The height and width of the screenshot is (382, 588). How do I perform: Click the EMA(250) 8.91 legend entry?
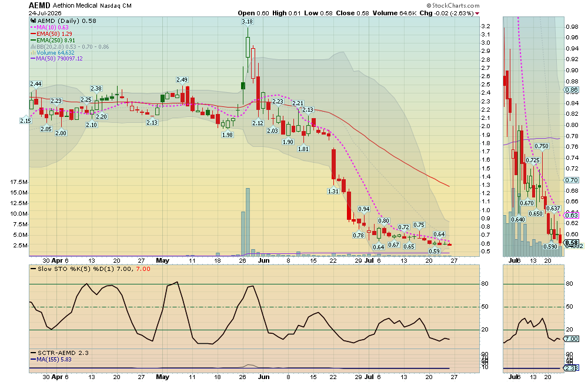(x=53, y=40)
